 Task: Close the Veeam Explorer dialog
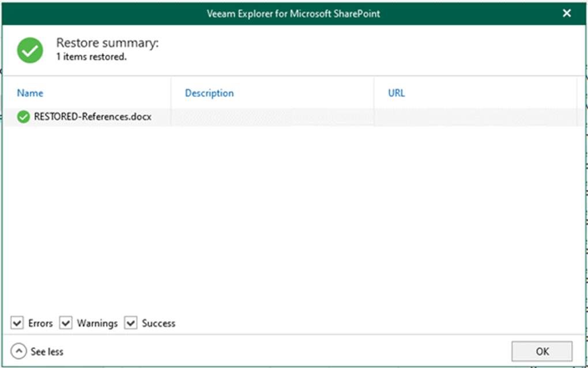click(567, 13)
